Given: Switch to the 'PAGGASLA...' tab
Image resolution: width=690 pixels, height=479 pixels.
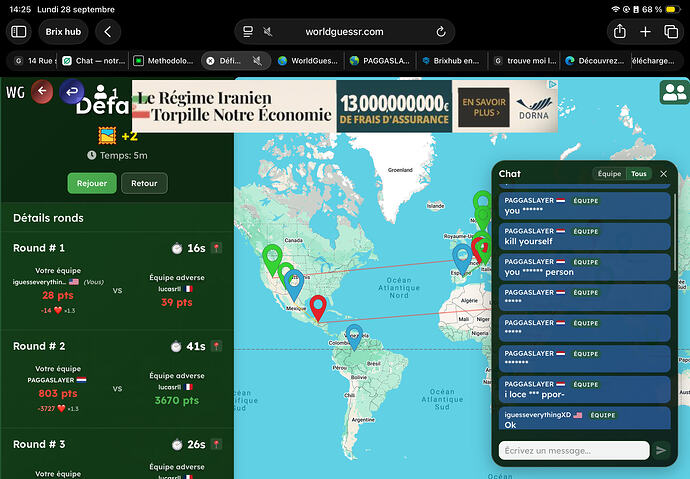Looking at the screenshot, I should point(380,61).
